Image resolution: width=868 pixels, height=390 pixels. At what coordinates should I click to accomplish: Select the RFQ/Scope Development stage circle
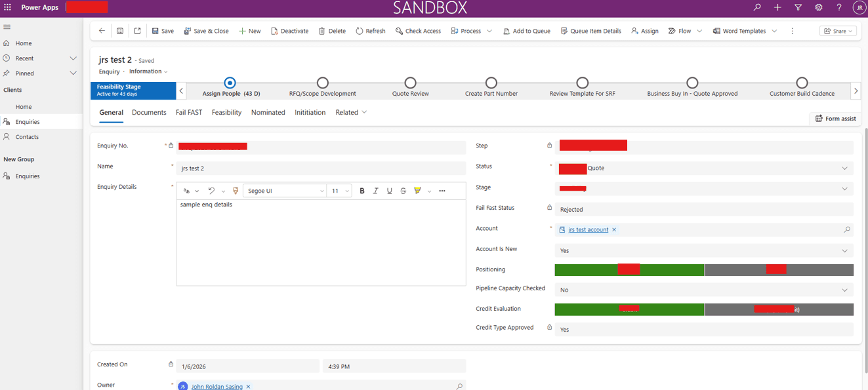pos(322,83)
